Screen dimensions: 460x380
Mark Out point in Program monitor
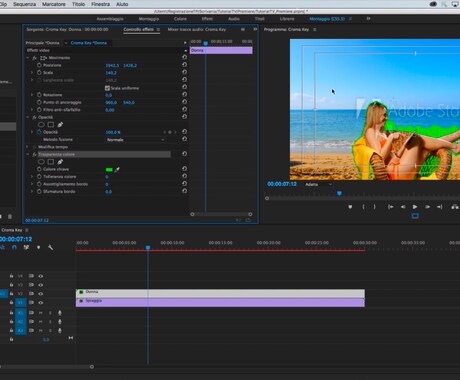coord(375,207)
